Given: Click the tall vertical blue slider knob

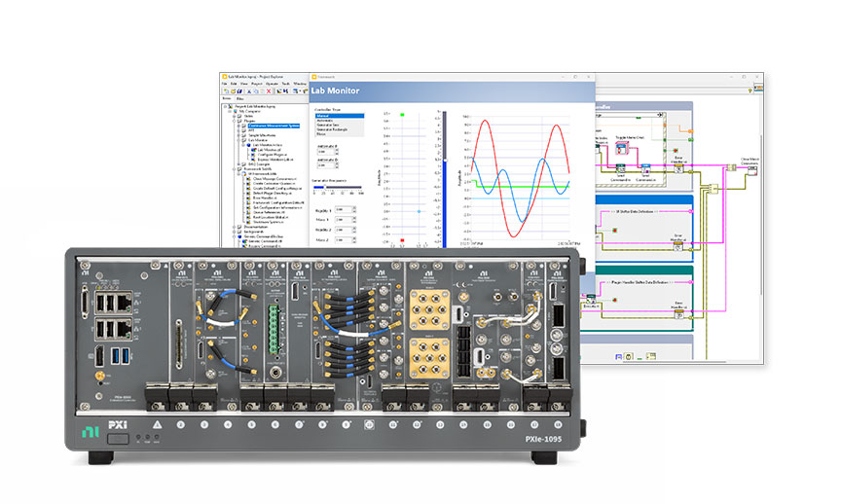Looking at the screenshot, I should 444,160.
